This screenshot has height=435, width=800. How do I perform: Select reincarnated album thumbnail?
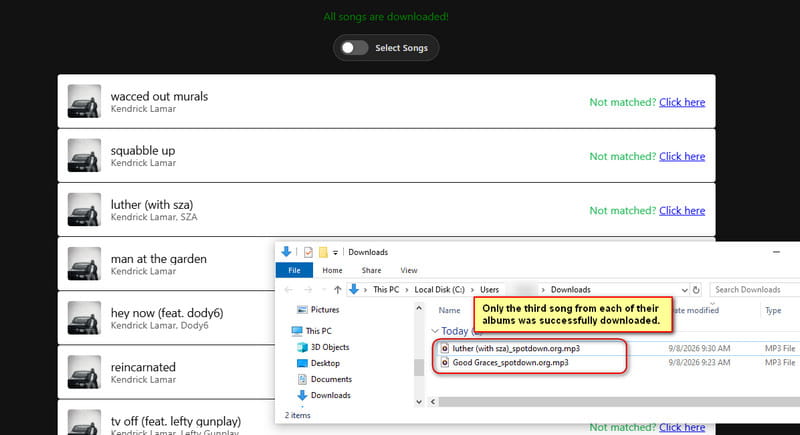point(84,372)
